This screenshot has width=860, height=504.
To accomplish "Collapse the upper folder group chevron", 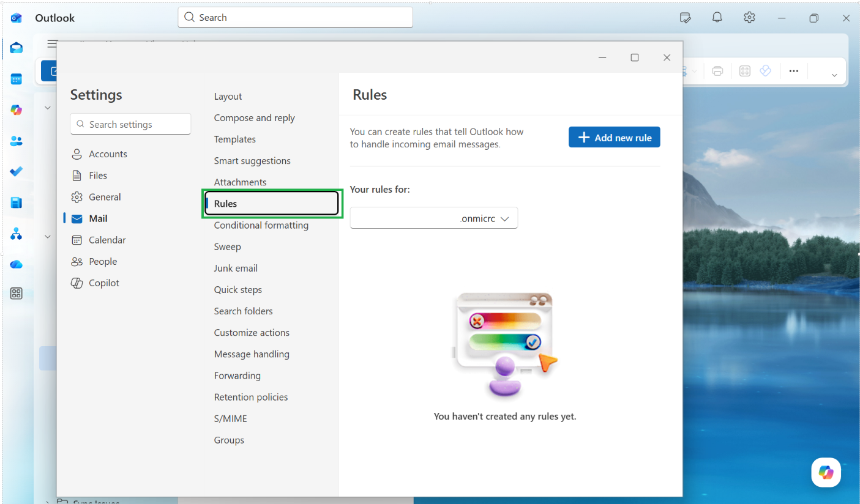I will point(48,108).
